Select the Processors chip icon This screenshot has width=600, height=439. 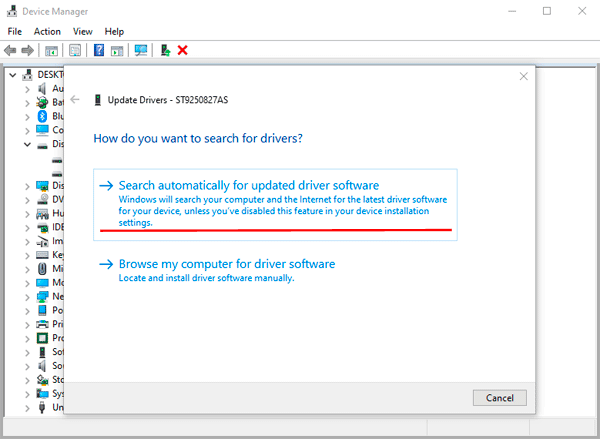tap(42, 338)
